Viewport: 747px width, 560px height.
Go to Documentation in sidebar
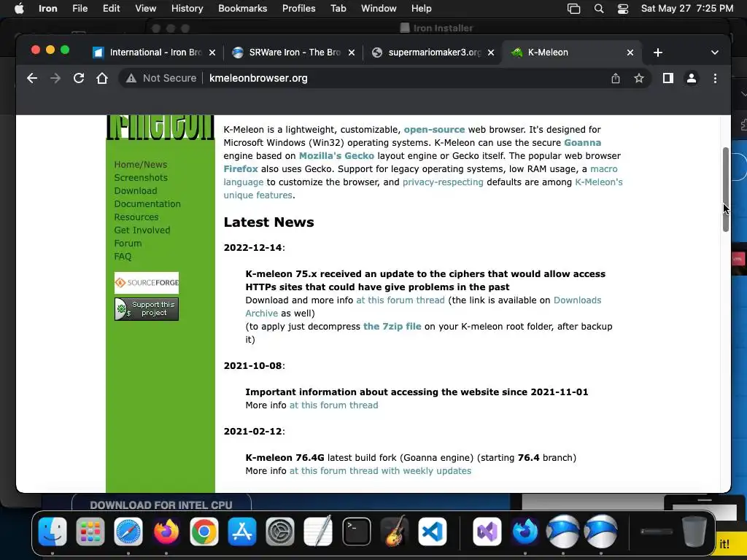(147, 204)
